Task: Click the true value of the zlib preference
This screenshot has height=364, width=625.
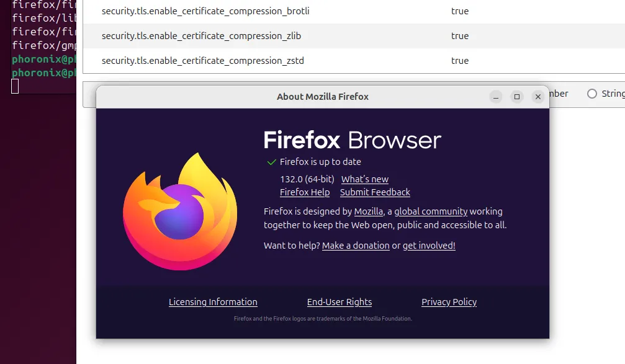Action: (x=459, y=36)
